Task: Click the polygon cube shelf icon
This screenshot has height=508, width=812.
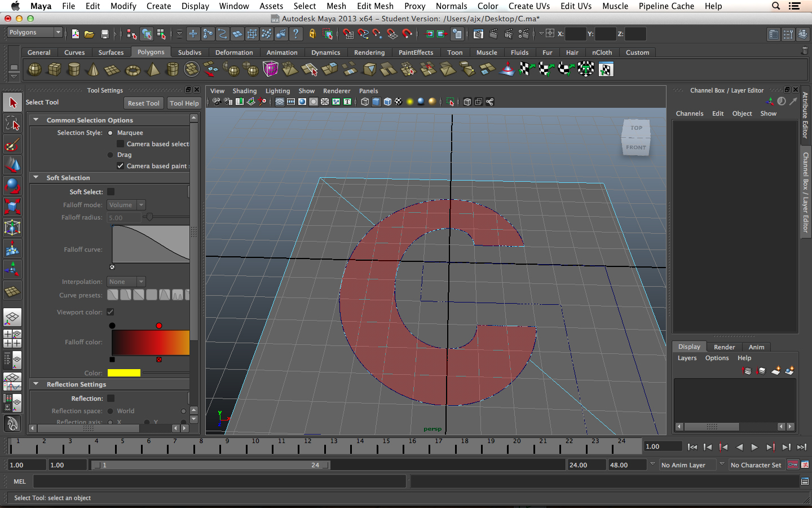Action: [x=54, y=69]
